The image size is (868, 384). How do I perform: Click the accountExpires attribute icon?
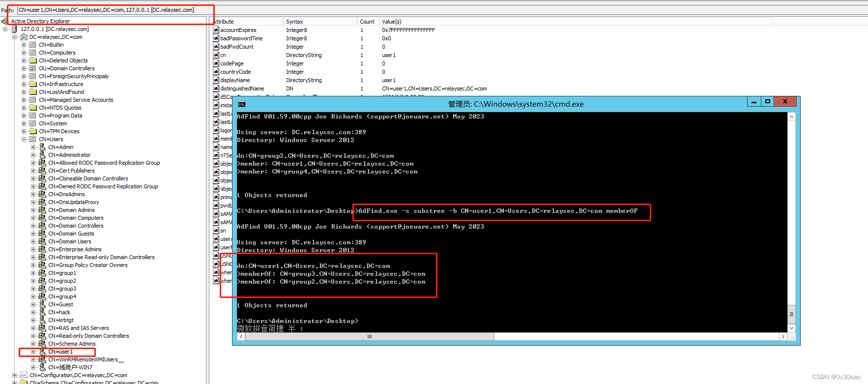[216, 30]
